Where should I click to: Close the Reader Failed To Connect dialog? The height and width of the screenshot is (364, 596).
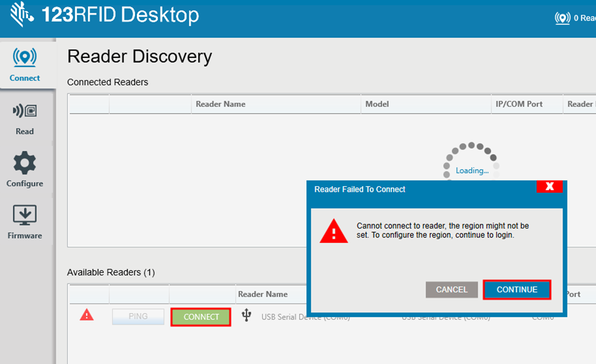550,186
